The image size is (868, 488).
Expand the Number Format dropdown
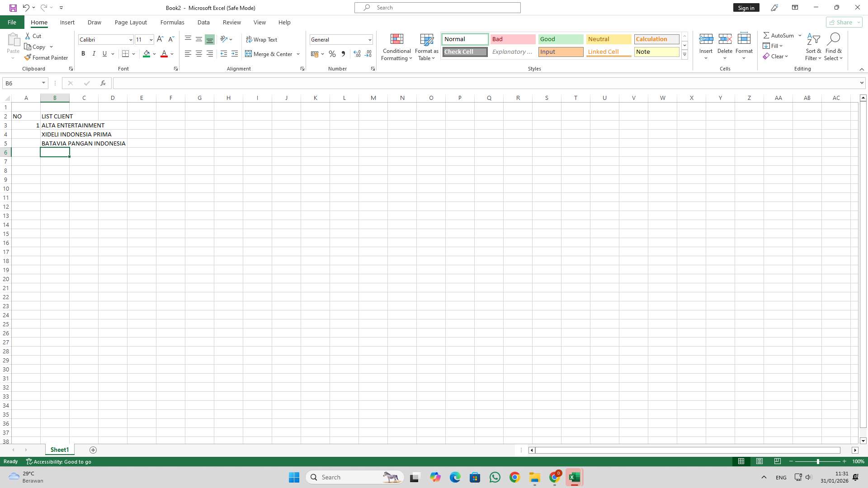[x=369, y=40]
